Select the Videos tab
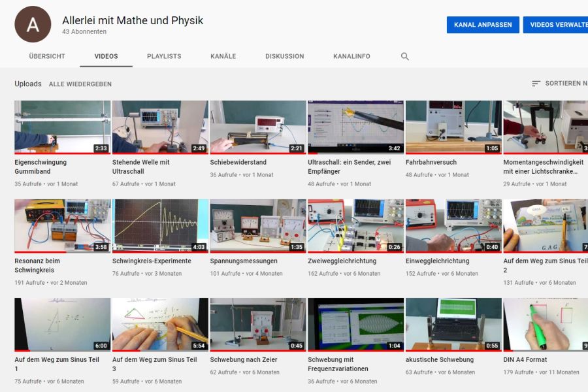Screen dimensions: 588x392 pos(106,56)
